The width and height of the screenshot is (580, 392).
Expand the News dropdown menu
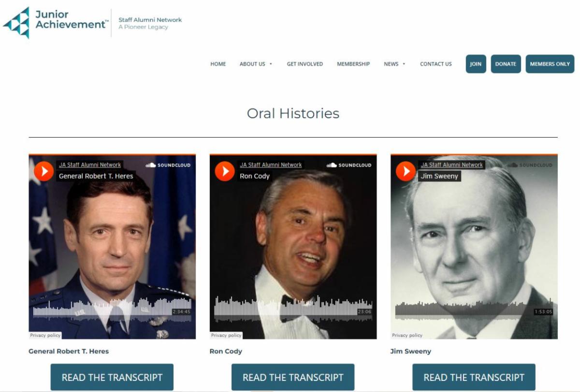(395, 64)
